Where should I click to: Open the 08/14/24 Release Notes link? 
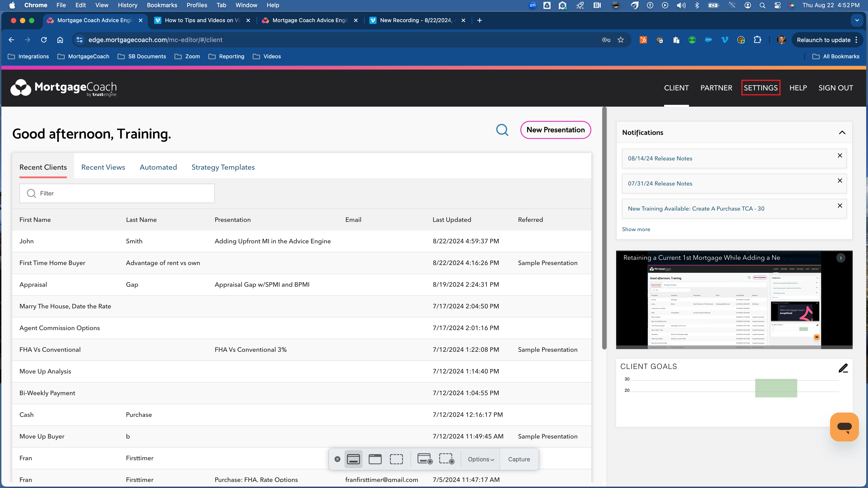660,159
